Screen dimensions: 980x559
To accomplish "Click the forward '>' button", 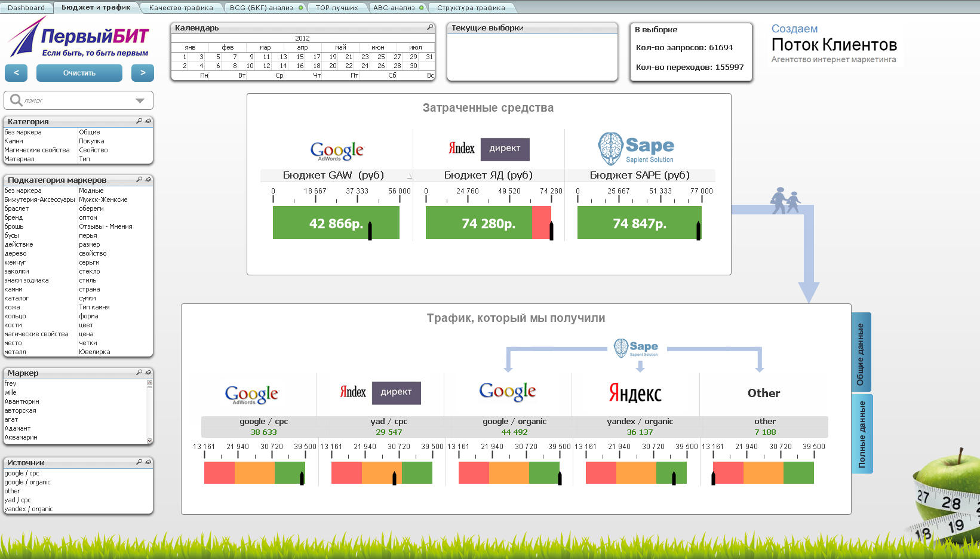I will click(143, 73).
